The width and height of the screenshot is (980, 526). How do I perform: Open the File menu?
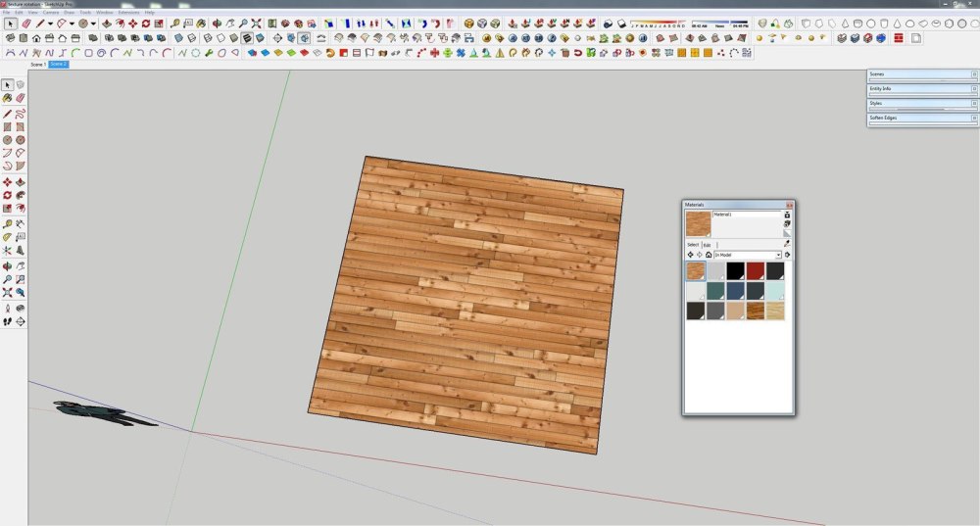tap(6, 13)
